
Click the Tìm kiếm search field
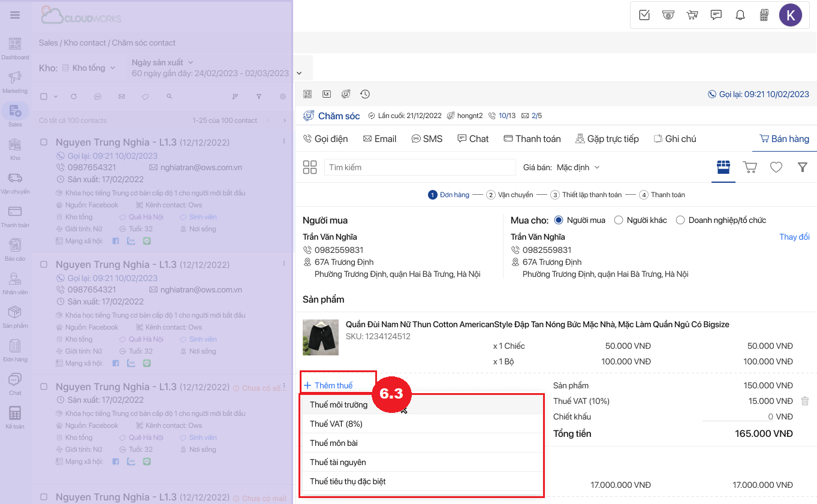420,167
